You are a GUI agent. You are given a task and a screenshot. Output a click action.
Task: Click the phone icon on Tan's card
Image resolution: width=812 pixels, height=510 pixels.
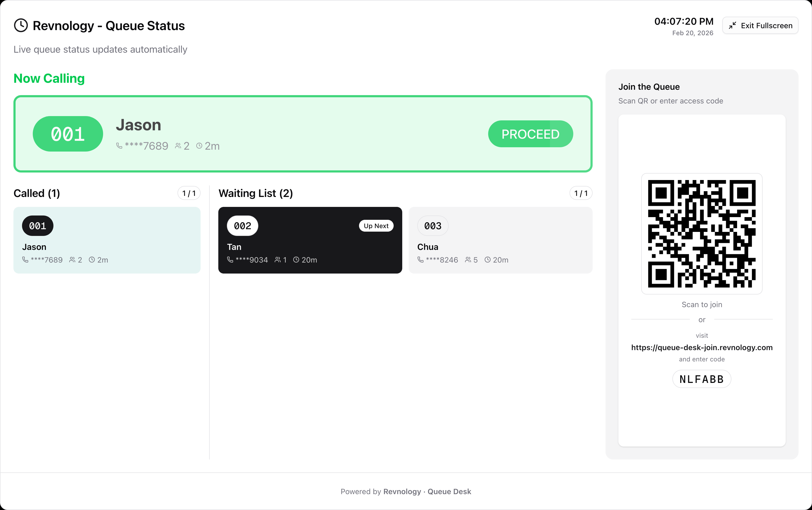[x=230, y=260]
